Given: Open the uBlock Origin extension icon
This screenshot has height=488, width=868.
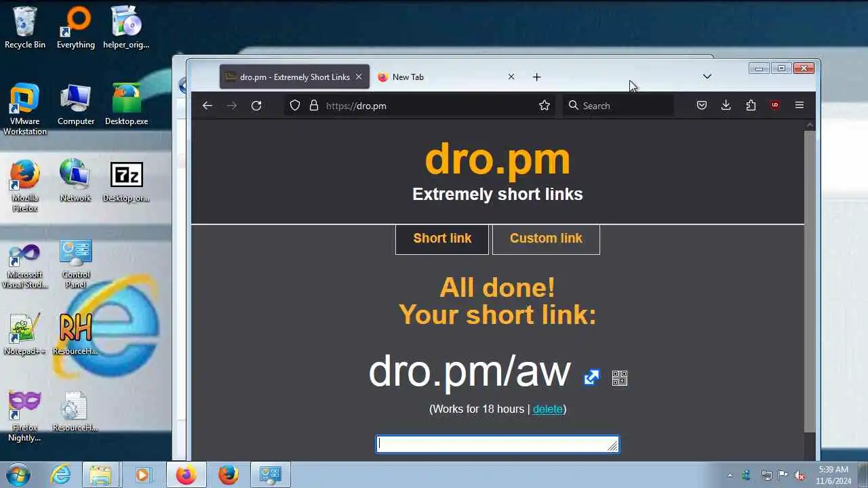Looking at the screenshot, I should pyautogui.click(x=775, y=106).
